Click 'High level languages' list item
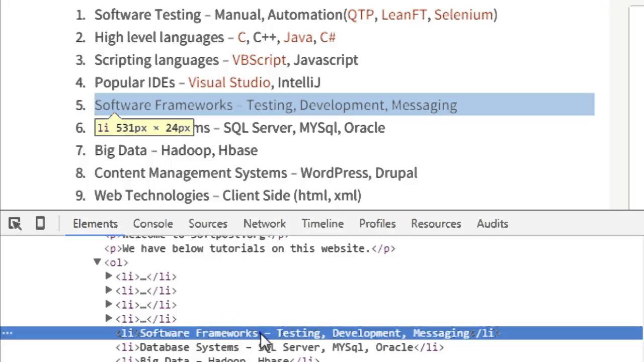 tap(215, 37)
